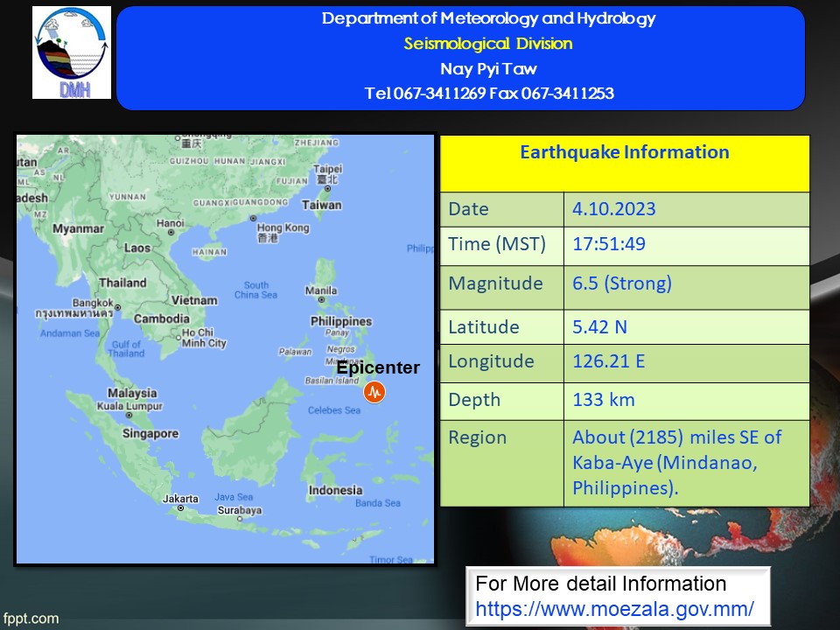The height and width of the screenshot is (630, 840).
Task: Click the "For More detail Information" text
Action: [600, 584]
